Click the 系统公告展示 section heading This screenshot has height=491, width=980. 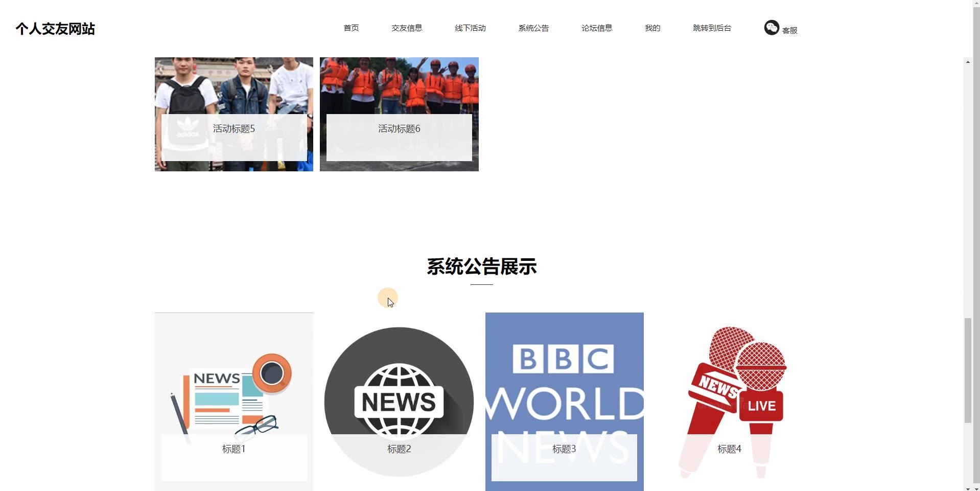pos(482,266)
